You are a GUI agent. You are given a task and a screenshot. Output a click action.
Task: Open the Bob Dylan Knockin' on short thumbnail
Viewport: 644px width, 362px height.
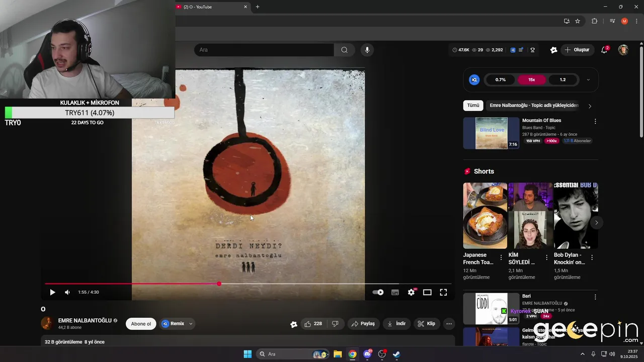click(576, 216)
